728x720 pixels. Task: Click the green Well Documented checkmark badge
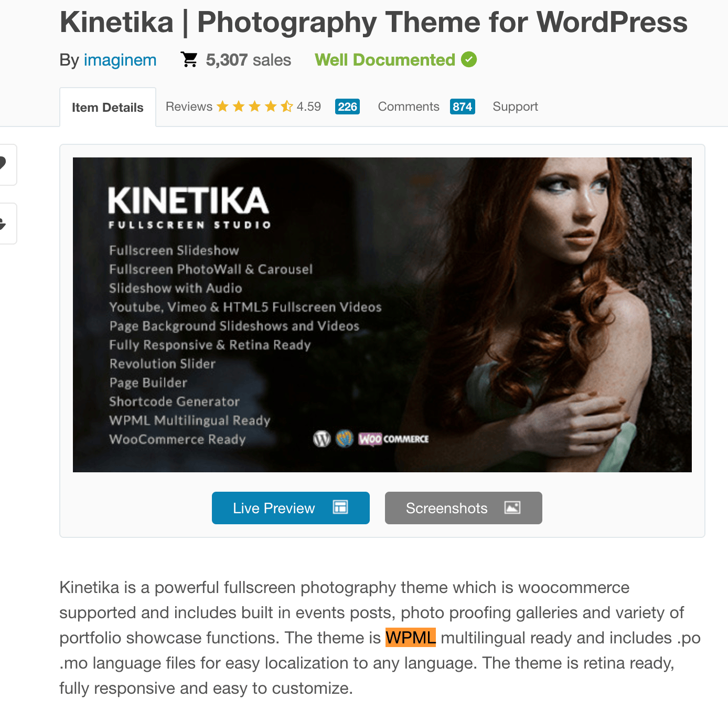(469, 60)
